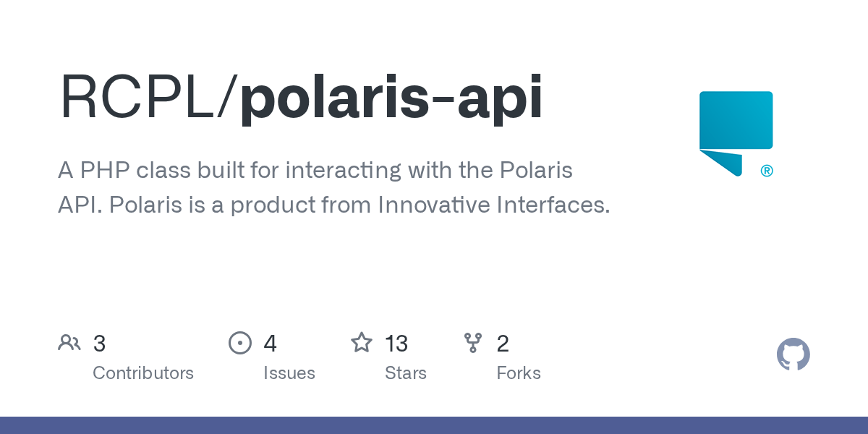Open the polaris-api repository name

tap(391, 98)
